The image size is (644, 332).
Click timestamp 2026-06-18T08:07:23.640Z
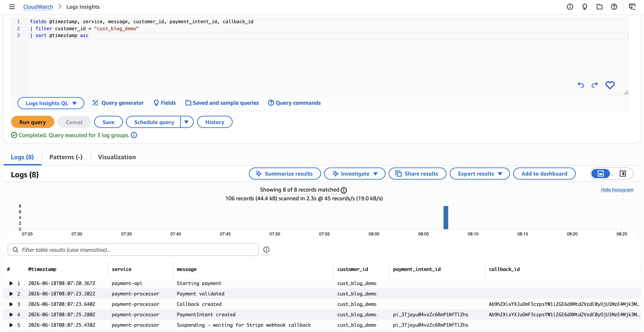coord(62,304)
